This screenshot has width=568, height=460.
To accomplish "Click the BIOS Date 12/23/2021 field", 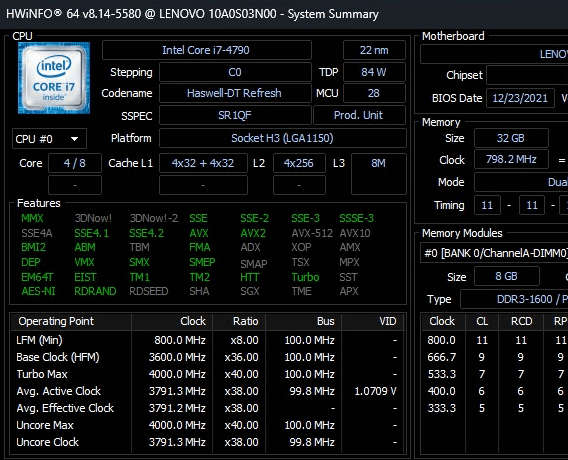I will [520, 98].
